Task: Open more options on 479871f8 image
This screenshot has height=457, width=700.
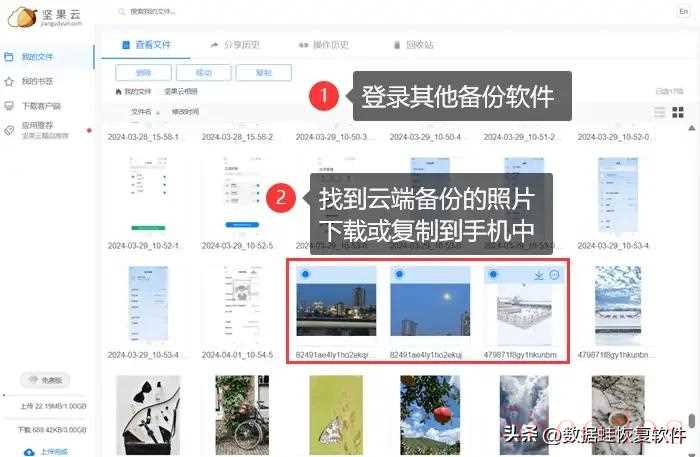Action: click(x=555, y=275)
